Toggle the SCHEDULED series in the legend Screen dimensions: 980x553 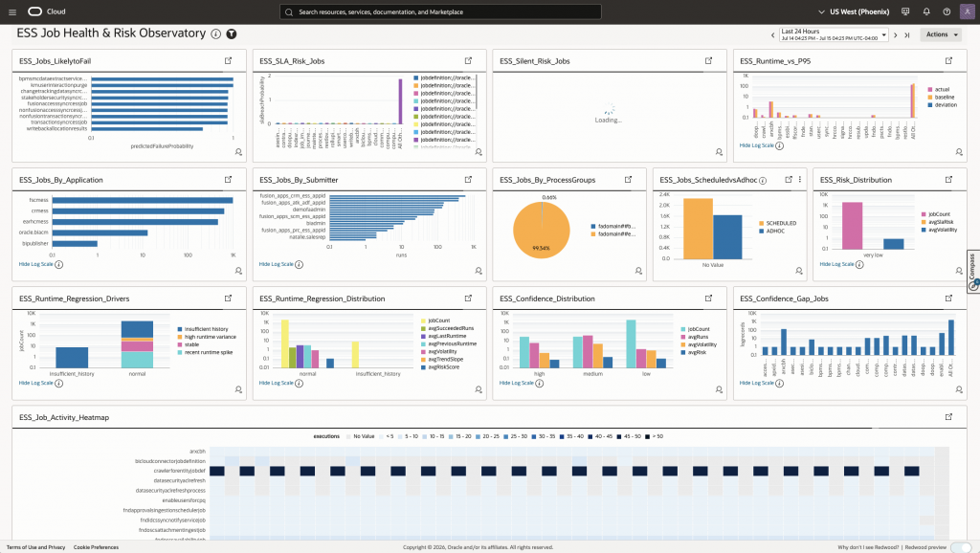(x=777, y=223)
